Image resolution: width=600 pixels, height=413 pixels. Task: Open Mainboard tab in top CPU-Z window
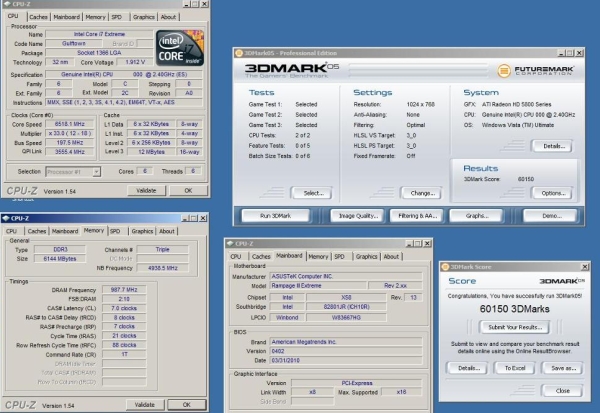click(67, 17)
